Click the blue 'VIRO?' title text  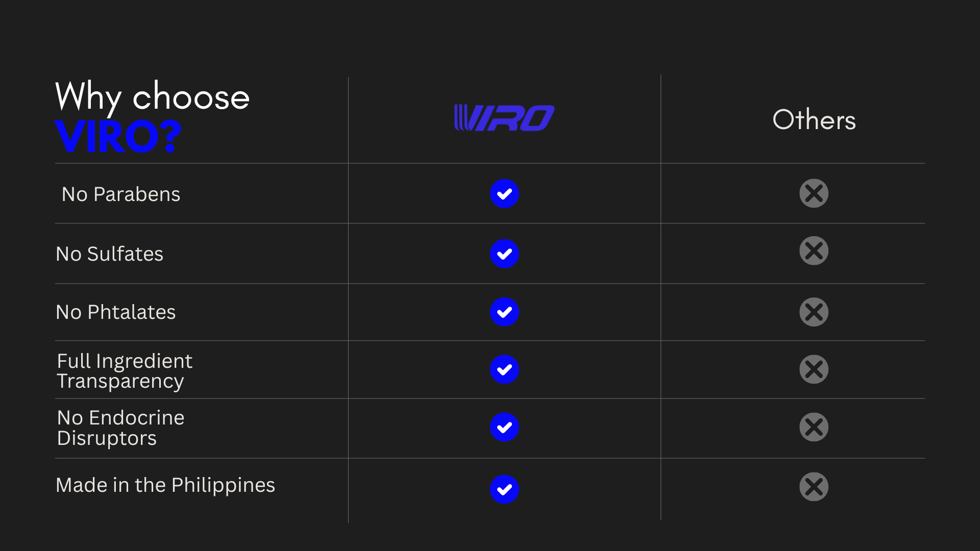[118, 137]
